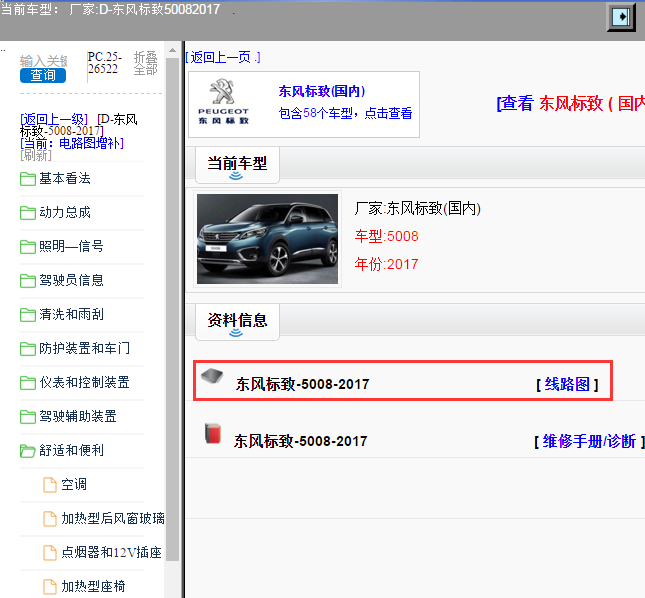Viewport: 645px width, 598px height.
Task: Click the 当前车型 tab
Action: (x=237, y=165)
